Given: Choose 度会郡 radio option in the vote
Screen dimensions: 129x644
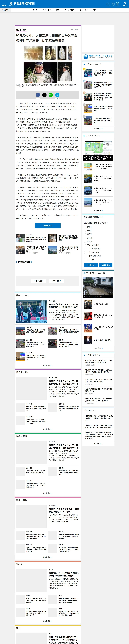Looking at the screenshot, I should (x=85, y=241).
